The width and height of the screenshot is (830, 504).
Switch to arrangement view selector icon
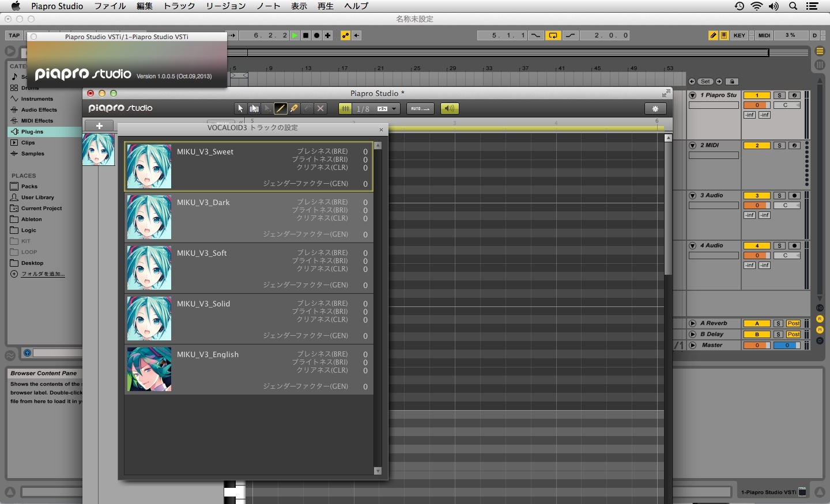[820, 51]
